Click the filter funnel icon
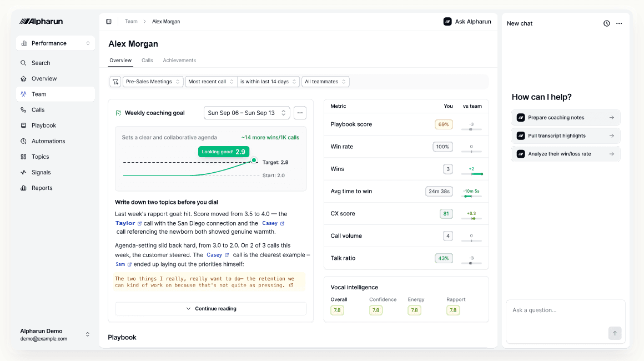 pos(115,82)
